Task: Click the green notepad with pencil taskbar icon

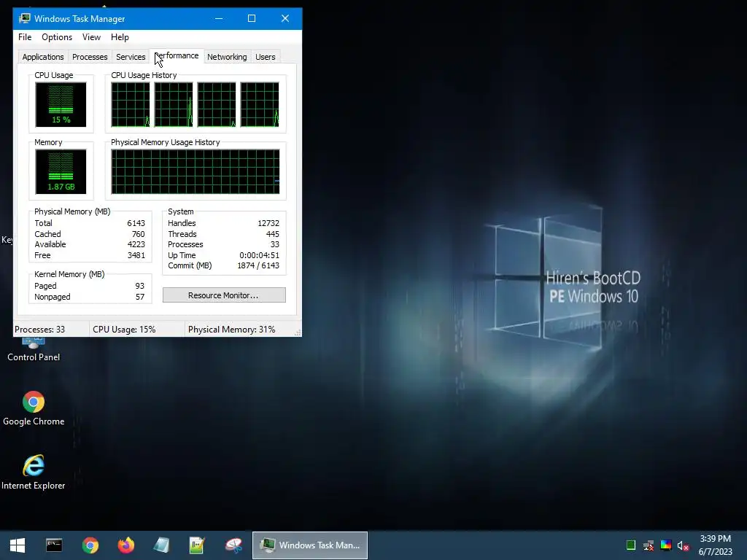Action: point(197,545)
